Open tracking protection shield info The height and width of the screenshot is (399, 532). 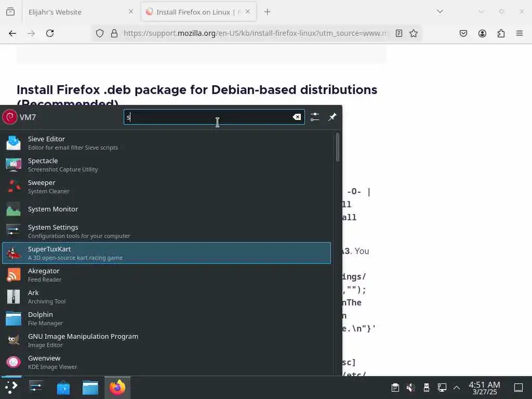tap(99, 33)
